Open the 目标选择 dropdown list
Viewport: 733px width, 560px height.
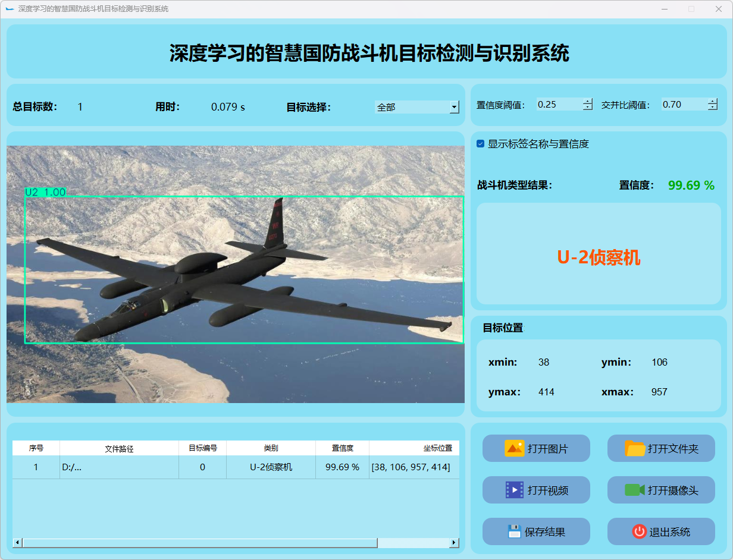pyautogui.click(x=454, y=107)
